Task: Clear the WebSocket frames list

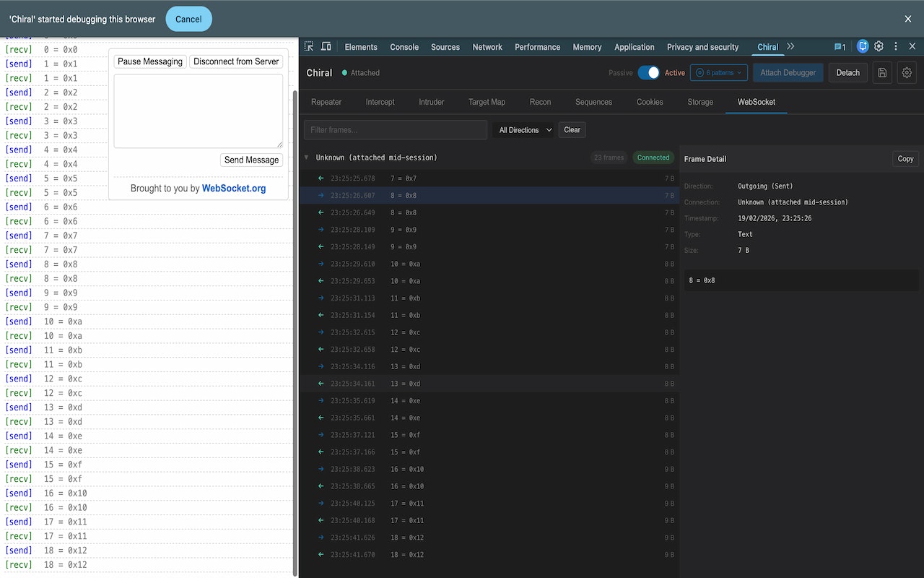Action: (572, 130)
